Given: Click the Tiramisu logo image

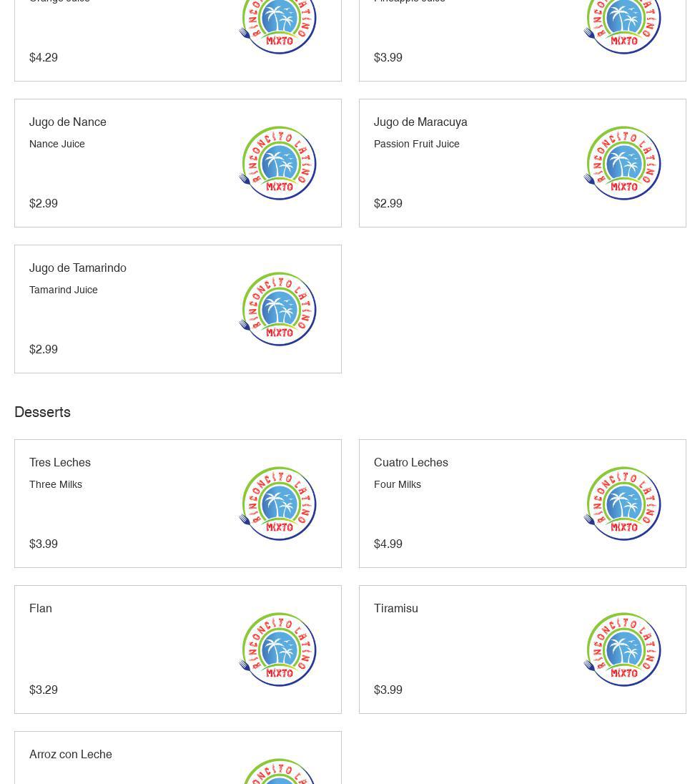Looking at the screenshot, I should coord(622,650).
